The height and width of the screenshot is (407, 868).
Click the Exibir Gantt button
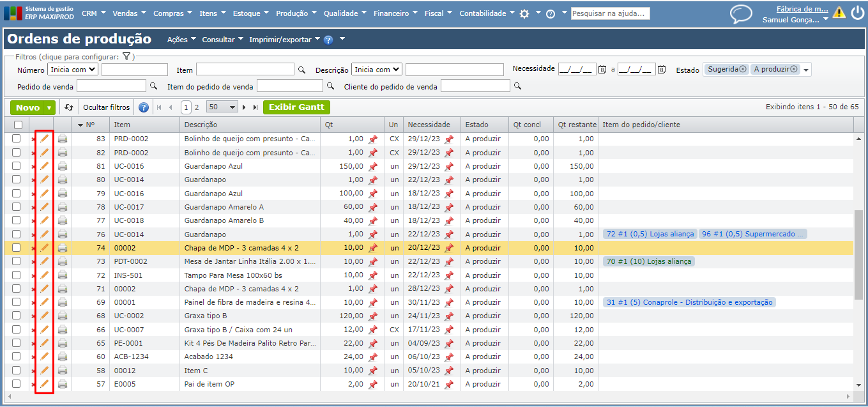296,107
